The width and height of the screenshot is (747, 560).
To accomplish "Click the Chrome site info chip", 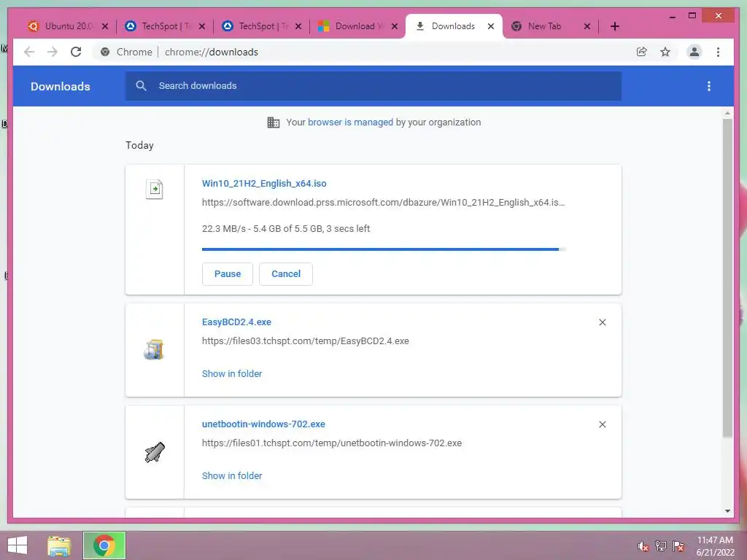I will [126, 52].
